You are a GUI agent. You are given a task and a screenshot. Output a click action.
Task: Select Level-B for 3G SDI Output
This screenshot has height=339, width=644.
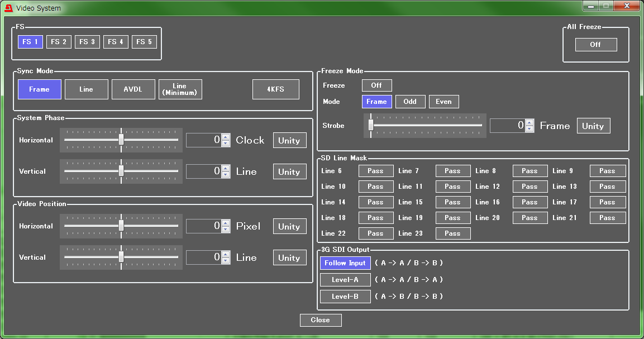click(345, 297)
